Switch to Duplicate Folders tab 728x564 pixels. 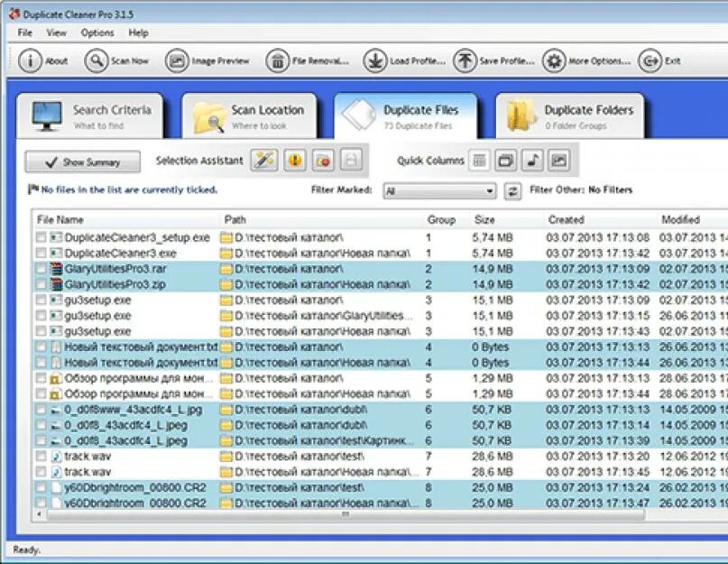tap(570, 116)
